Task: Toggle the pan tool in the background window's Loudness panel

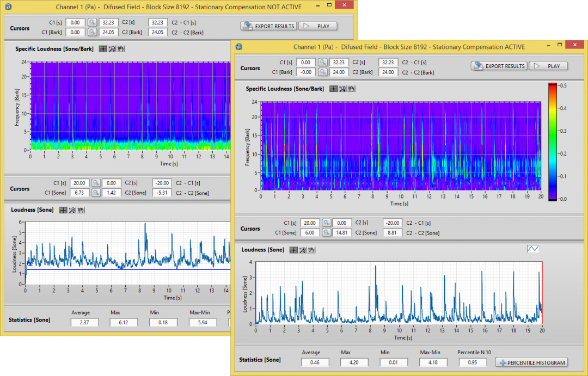Action: click(80, 210)
